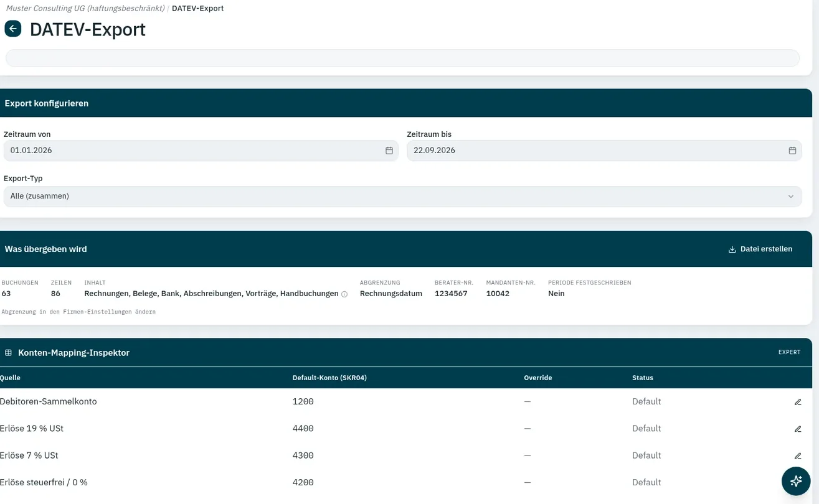Screen dimensions: 819x504
Task: Click account number 4200
Action: (303, 482)
